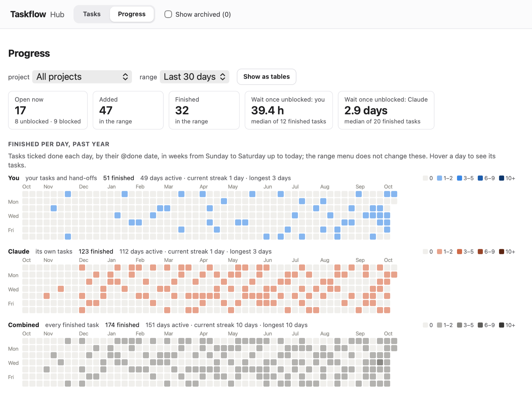Click '151 days active' streak text

click(x=167, y=325)
